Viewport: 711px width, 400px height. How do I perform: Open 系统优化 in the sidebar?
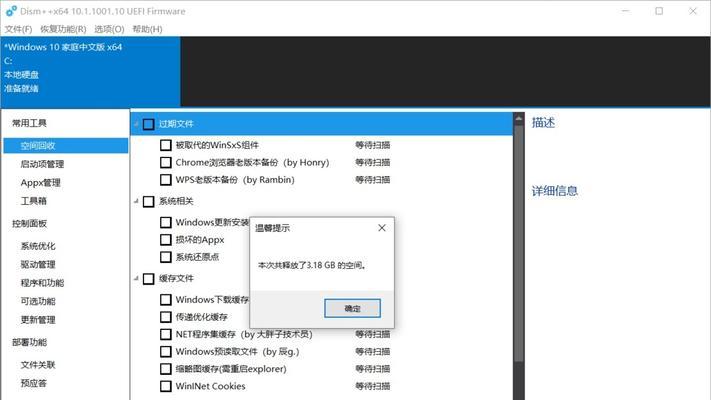(x=38, y=246)
